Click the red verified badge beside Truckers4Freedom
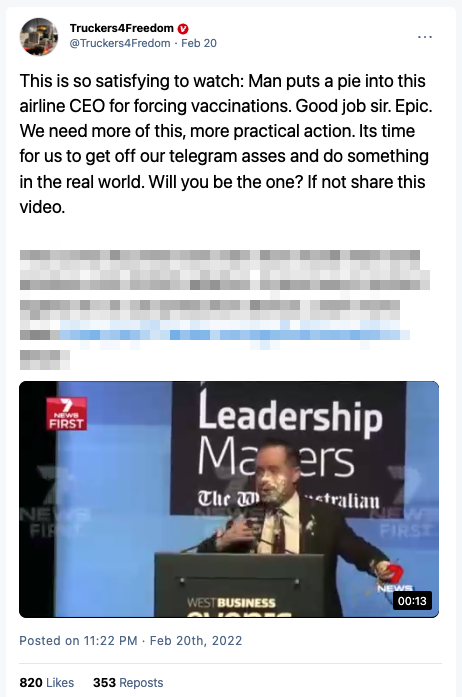 [x=183, y=29]
